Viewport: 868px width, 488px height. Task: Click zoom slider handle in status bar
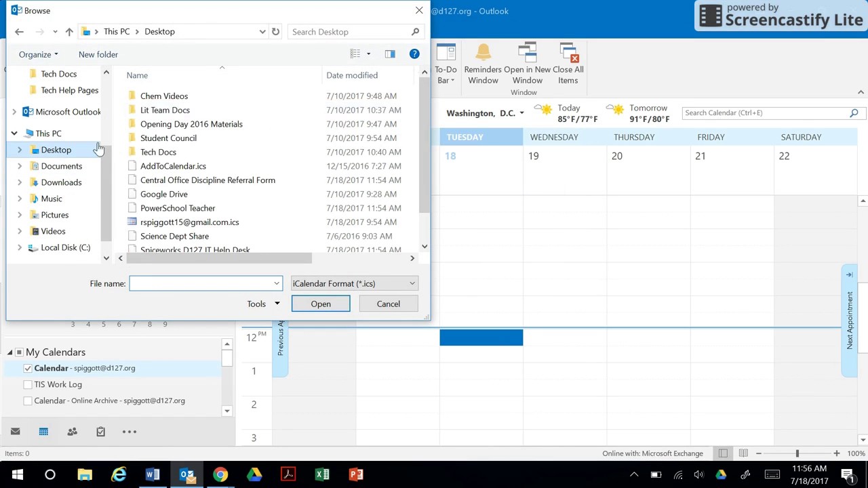tap(797, 453)
